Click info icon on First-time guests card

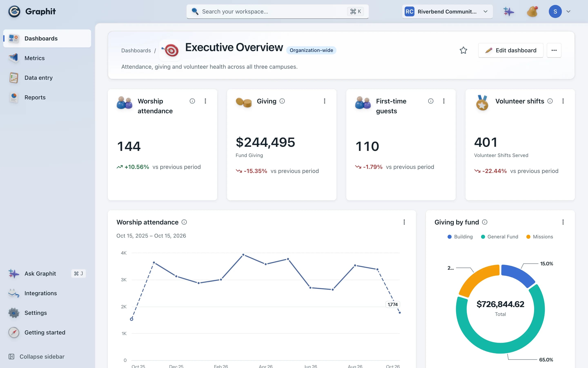(431, 101)
